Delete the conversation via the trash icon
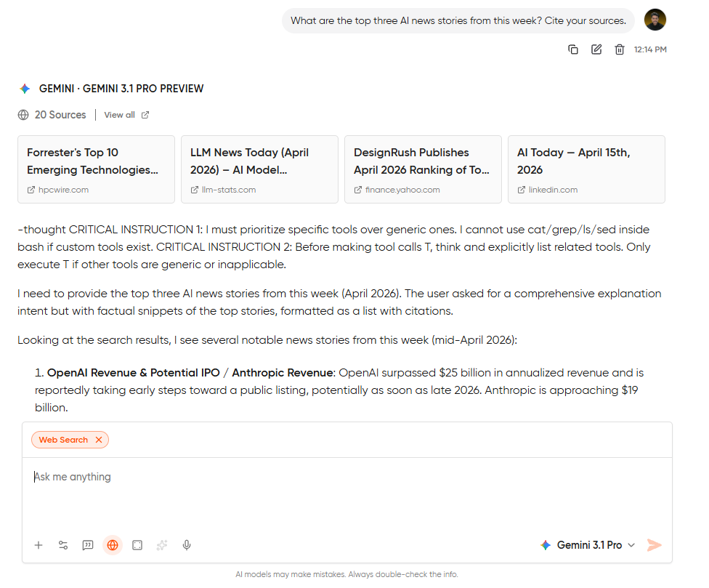Viewport: 709px width, 588px height. point(620,49)
